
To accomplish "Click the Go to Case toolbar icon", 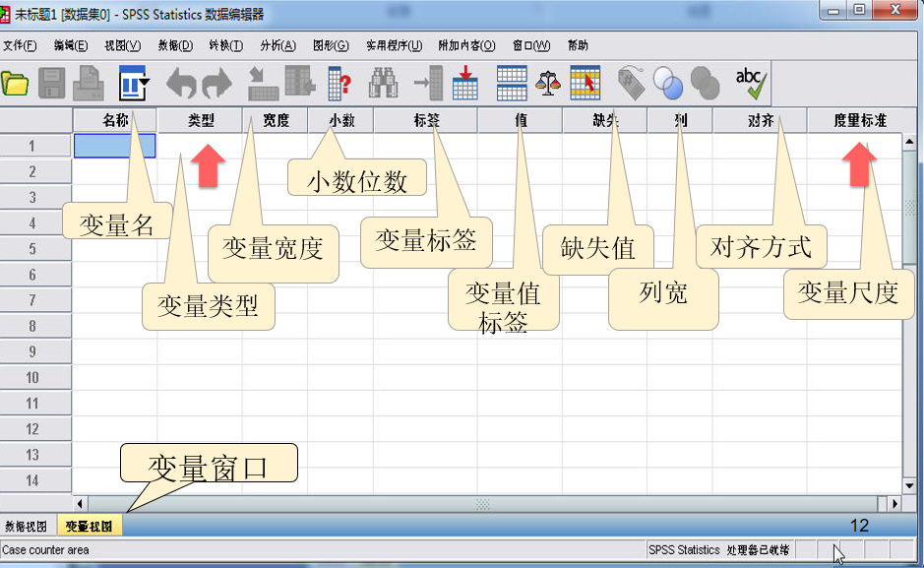I will 262,83.
